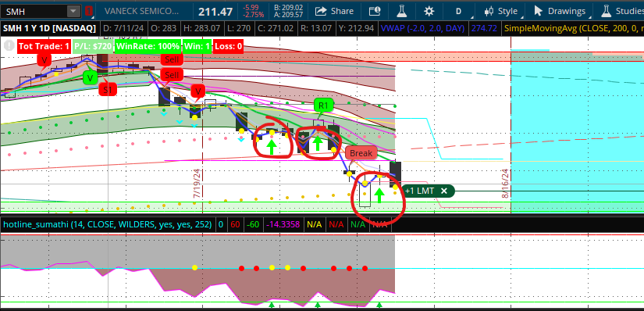This screenshot has width=644, height=311.
Task: Click the red linked-symbol number icon
Action: point(89,11)
